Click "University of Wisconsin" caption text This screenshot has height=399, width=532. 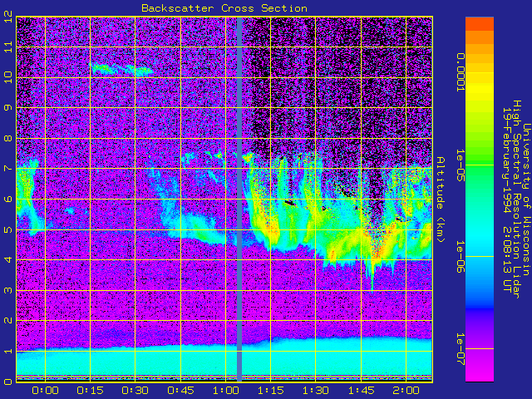(x=526, y=199)
